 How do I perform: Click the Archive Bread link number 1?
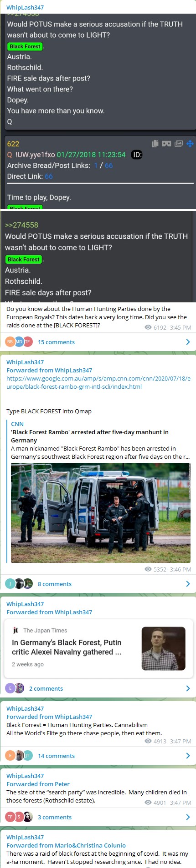coord(96,166)
